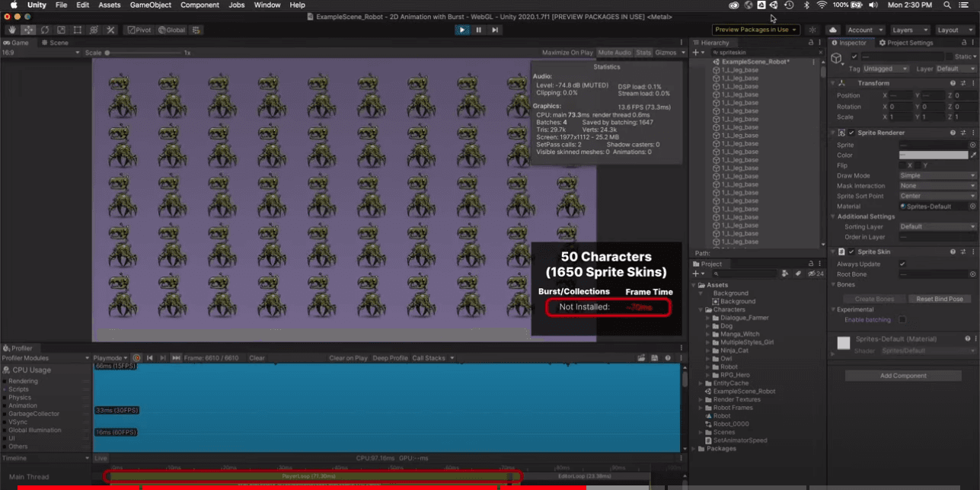This screenshot has height=490, width=980.
Task: Open the Draw Mode dropdown
Action: point(937,175)
